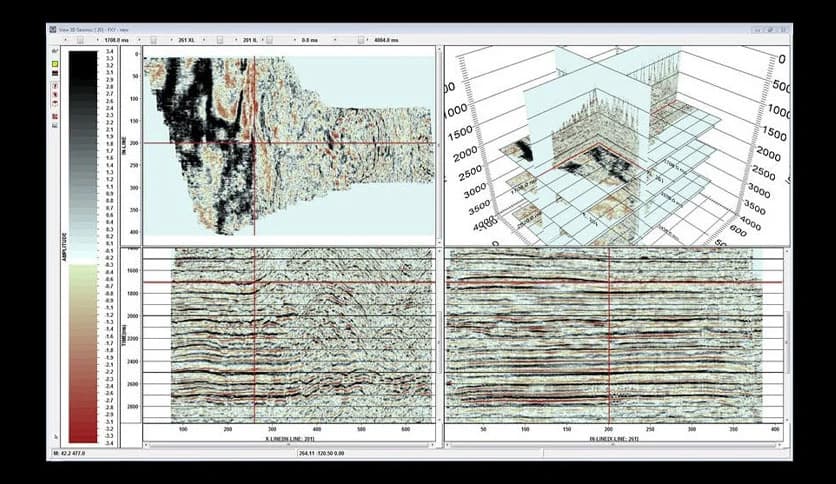The image size is (836, 484).
Task: Decrease end time with arrow left of 4004.0 ms slider
Action: (x=335, y=40)
